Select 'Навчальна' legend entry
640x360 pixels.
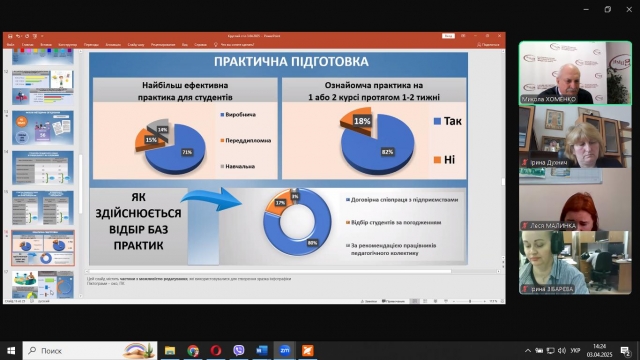[238, 167]
